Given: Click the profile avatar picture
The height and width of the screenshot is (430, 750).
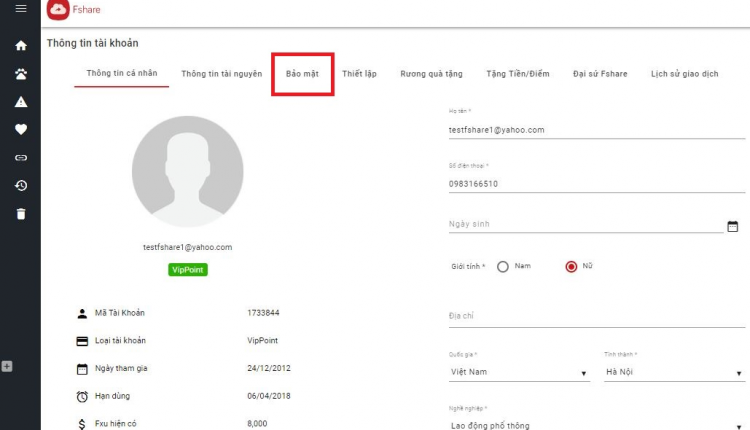Looking at the screenshot, I should pyautogui.click(x=188, y=171).
